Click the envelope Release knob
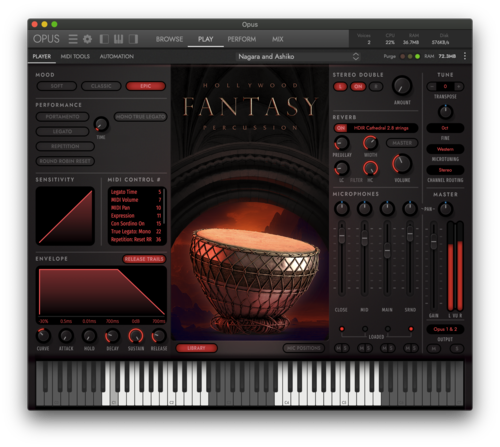 coord(159,336)
